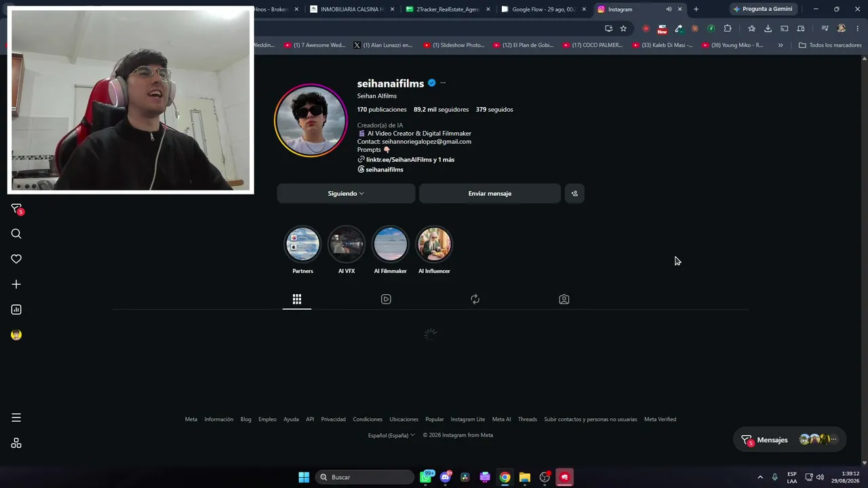Viewport: 868px width, 488px height.
Task: Open COCO PALMER bookmark
Action: click(x=592, y=45)
